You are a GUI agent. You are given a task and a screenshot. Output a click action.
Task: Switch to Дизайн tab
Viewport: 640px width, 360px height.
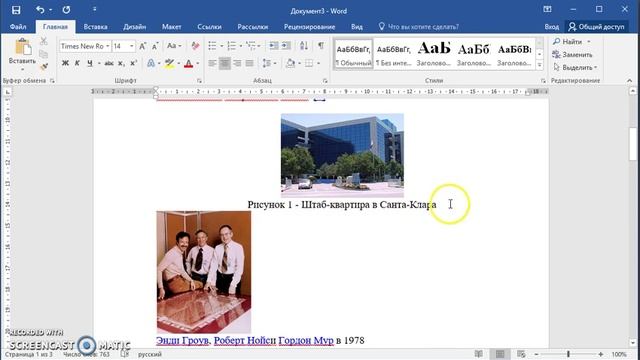(x=135, y=27)
